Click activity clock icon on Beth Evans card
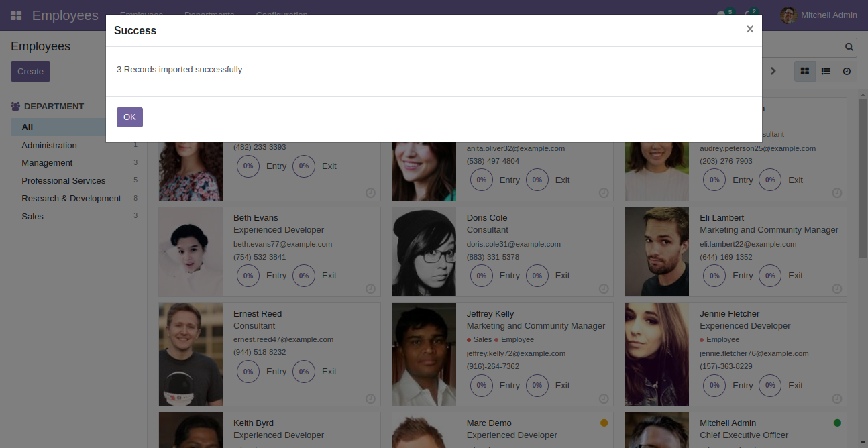This screenshot has width=868, height=448. (x=370, y=288)
